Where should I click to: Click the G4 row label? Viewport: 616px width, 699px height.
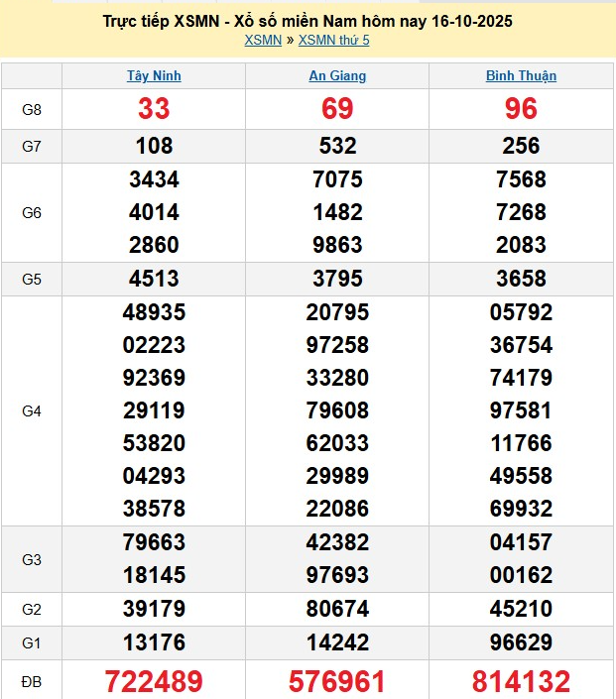coord(32,410)
